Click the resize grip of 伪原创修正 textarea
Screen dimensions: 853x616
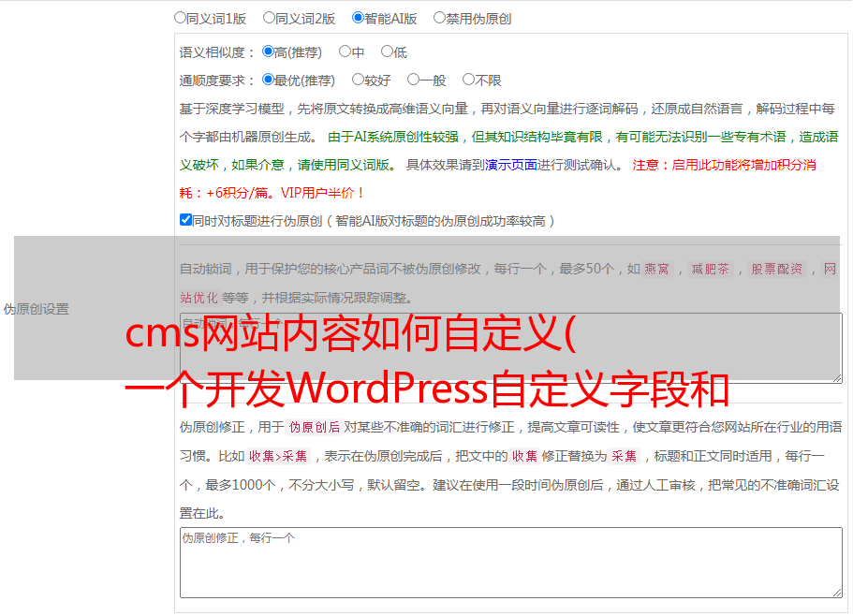[x=837, y=593]
